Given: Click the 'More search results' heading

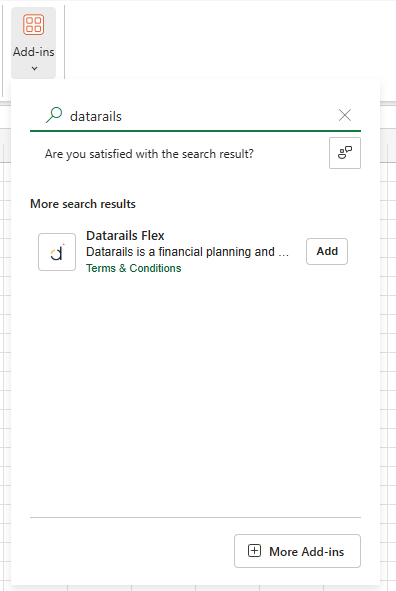Looking at the screenshot, I should click(x=83, y=204).
